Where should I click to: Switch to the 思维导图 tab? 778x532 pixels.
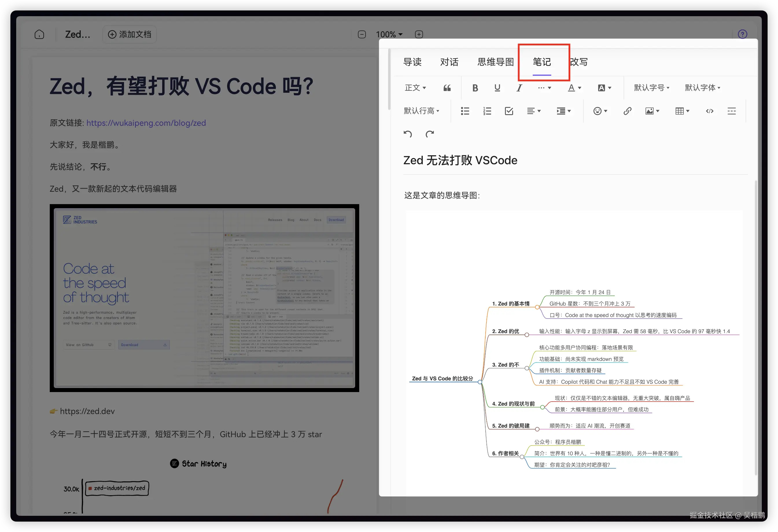[495, 62]
